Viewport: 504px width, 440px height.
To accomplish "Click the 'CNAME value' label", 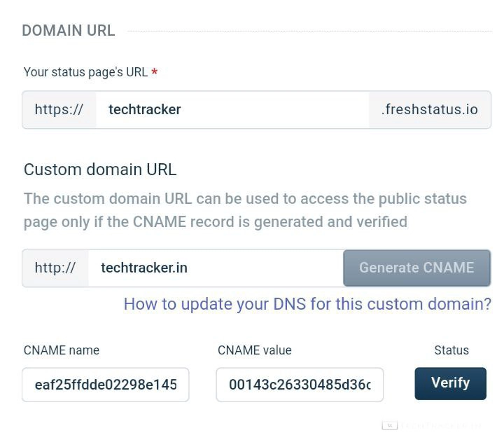I will (x=255, y=350).
